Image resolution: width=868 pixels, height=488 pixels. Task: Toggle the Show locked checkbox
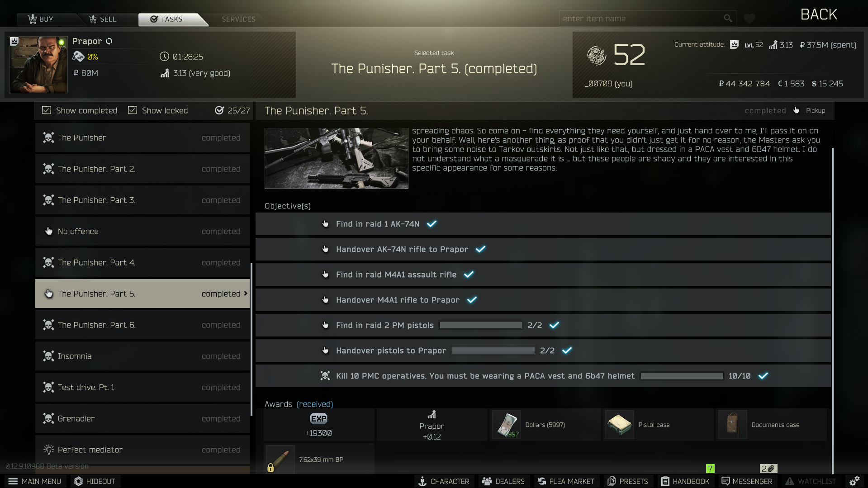click(x=133, y=110)
